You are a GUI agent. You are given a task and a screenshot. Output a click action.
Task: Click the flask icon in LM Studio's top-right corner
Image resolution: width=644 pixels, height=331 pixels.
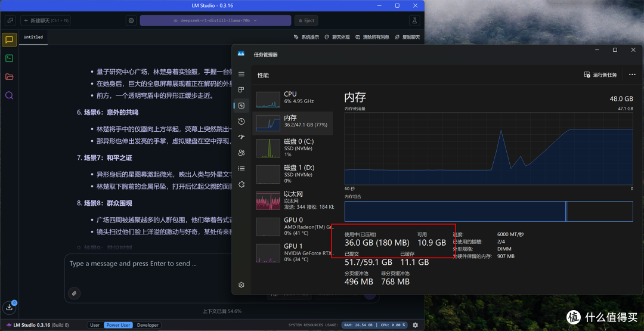click(415, 20)
